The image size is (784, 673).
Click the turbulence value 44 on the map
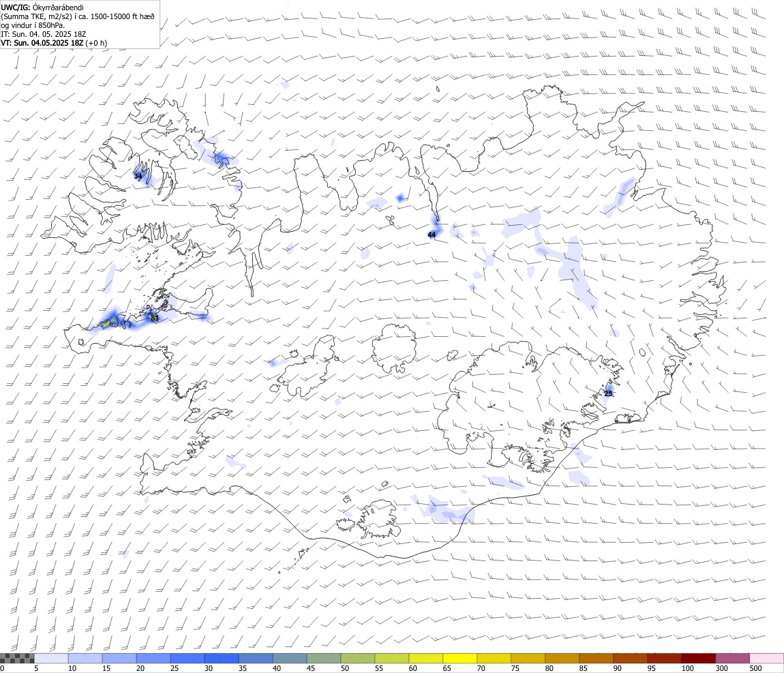[x=432, y=235]
